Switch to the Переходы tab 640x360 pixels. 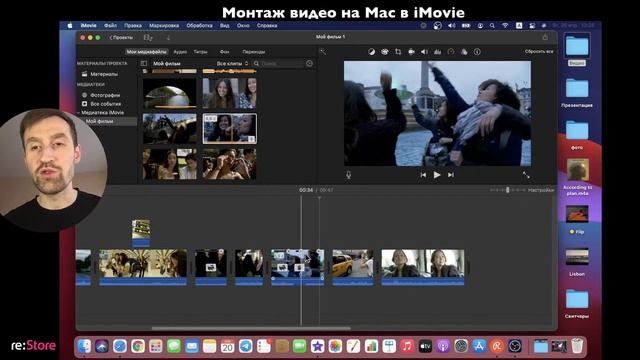[x=253, y=52]
